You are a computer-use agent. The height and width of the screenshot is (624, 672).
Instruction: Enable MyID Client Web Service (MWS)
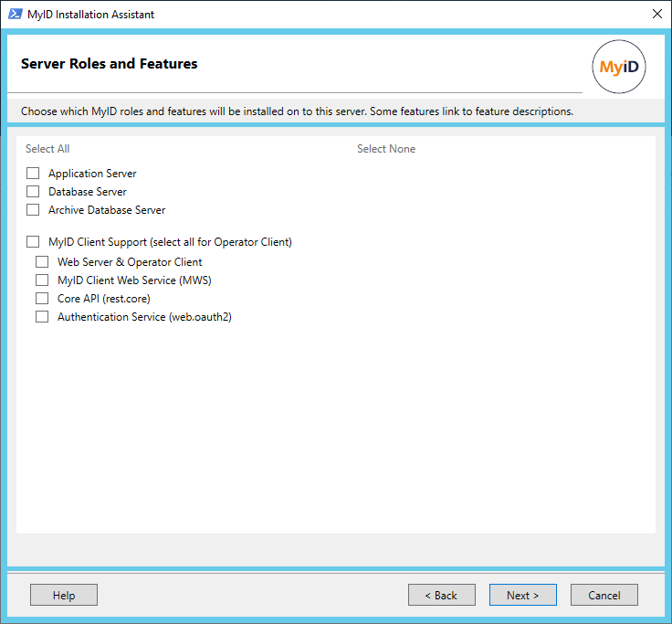tap(42, 280)
